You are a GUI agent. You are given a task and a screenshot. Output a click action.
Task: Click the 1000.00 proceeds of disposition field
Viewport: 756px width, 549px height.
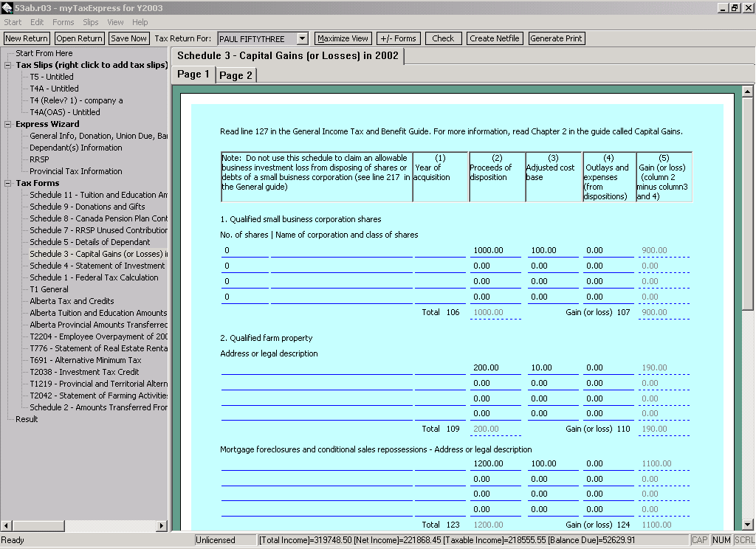(x=495, y=251)
